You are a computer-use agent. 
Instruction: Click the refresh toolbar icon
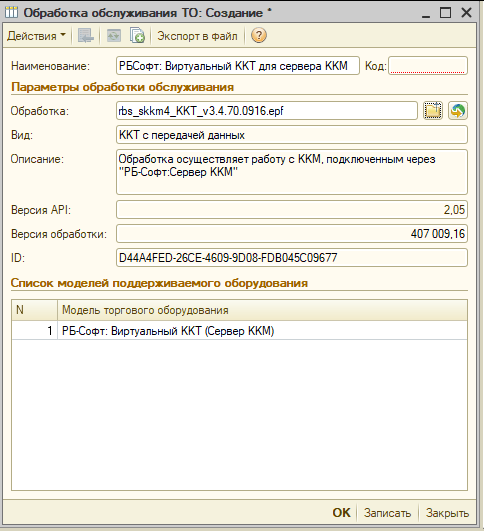pyautogui.click(x=113, y=36)
